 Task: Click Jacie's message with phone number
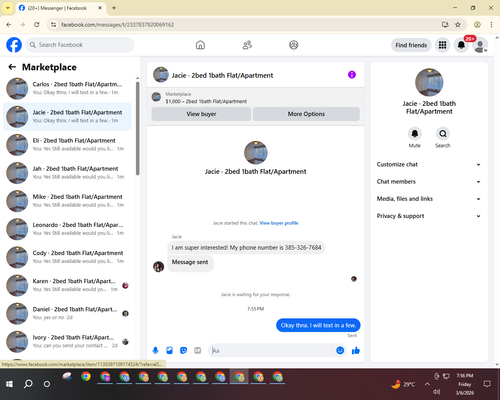[x=246, y=248]
